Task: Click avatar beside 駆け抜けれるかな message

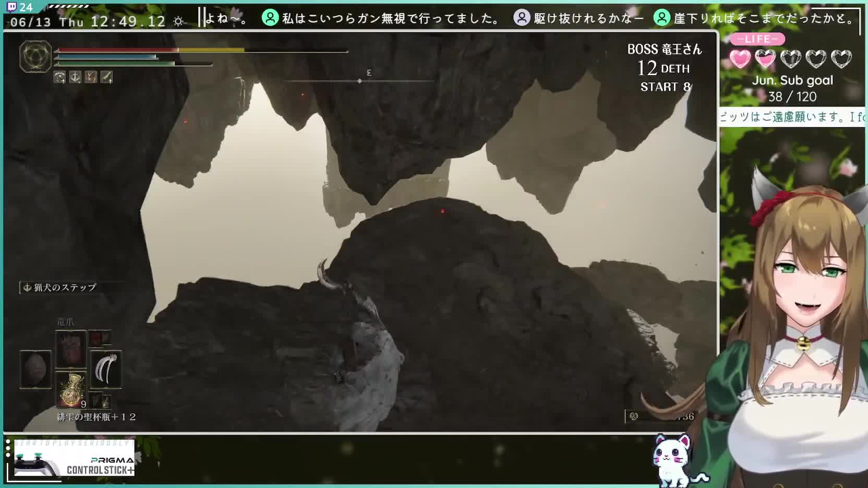Action: click(522, 18)
